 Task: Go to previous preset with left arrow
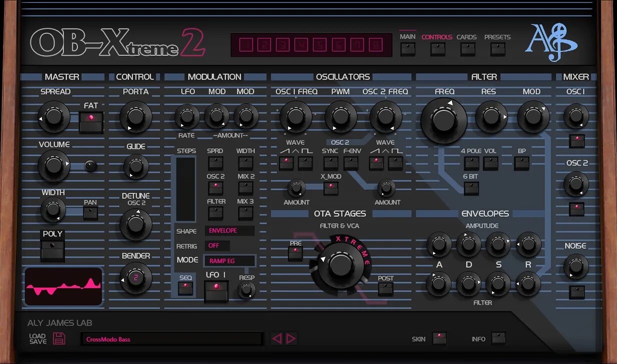point(276,339)
